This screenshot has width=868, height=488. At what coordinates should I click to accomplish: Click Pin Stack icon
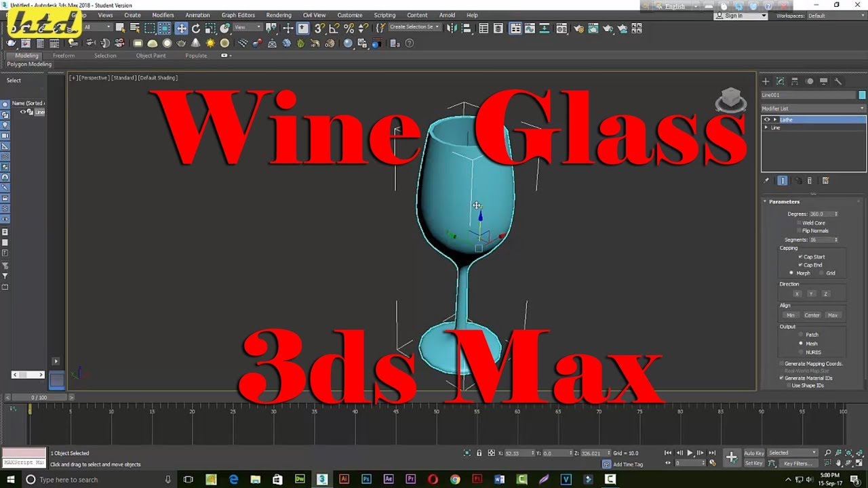(x=766, y=180)
